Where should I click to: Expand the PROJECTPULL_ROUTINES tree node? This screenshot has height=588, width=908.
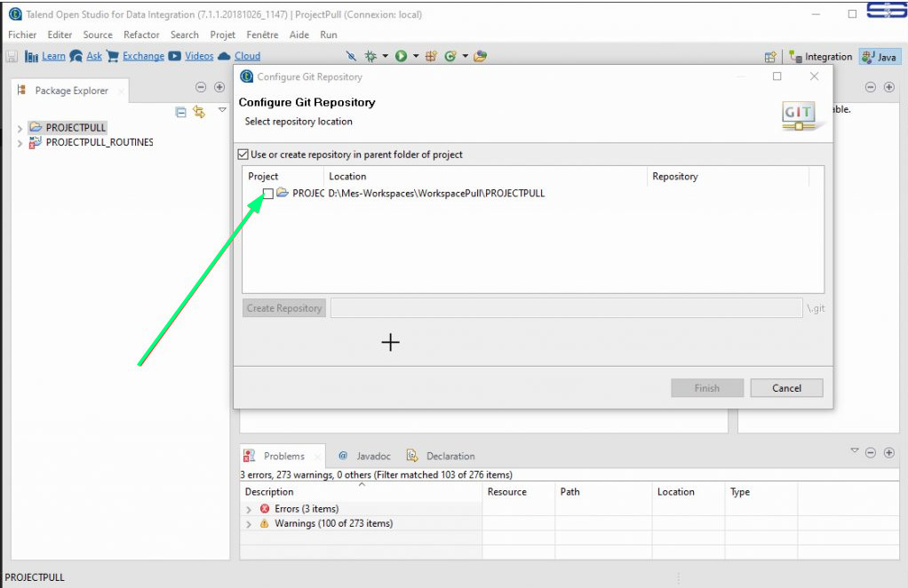tap(20, 143)
